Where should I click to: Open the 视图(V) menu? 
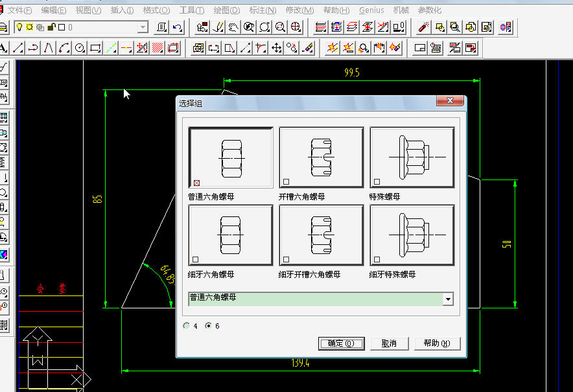coord(88,10)
